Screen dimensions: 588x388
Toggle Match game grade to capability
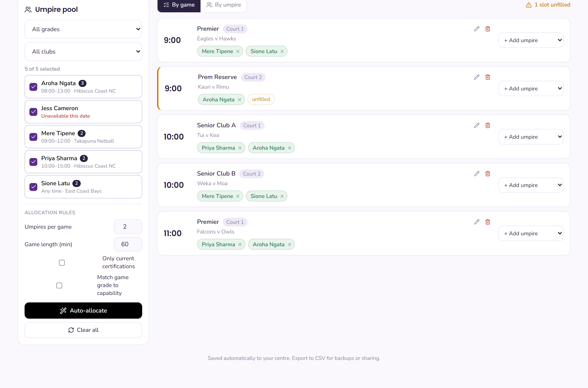(x=59, y=285)
